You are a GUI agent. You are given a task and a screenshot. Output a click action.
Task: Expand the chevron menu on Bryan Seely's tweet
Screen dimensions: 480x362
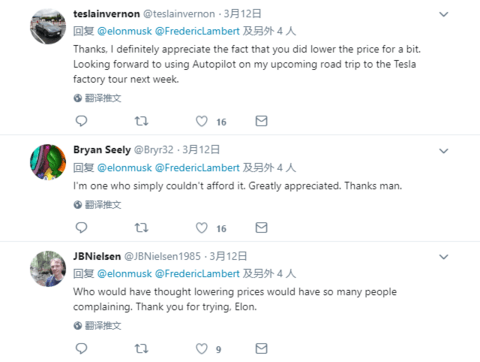point(443,151)
